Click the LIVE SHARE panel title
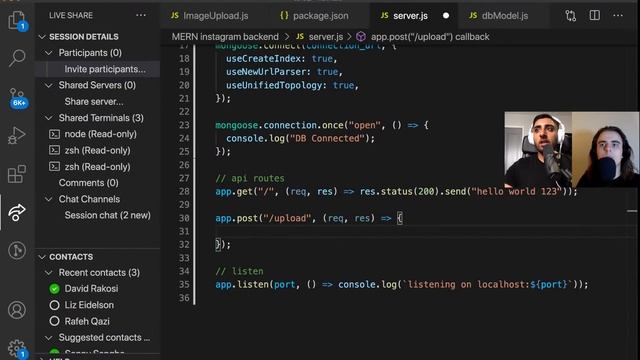The height and width of the screenshot is (360, 640). tap(71, 16)
